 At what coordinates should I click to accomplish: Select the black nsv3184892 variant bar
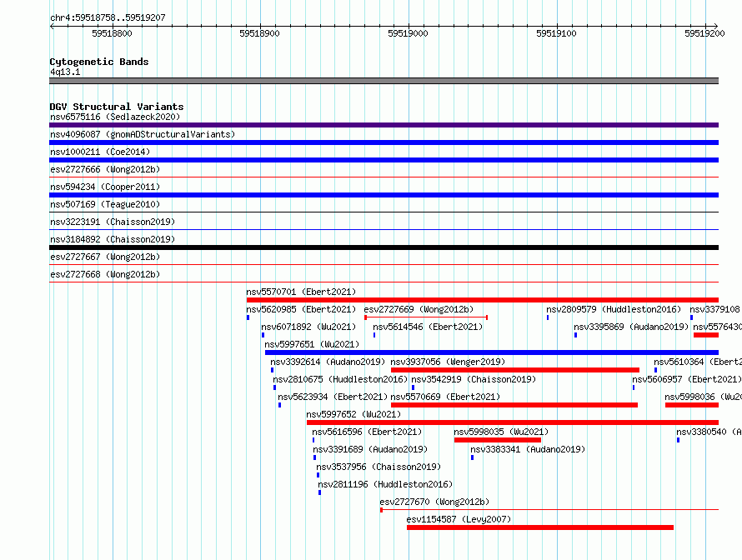pos(384,247)
